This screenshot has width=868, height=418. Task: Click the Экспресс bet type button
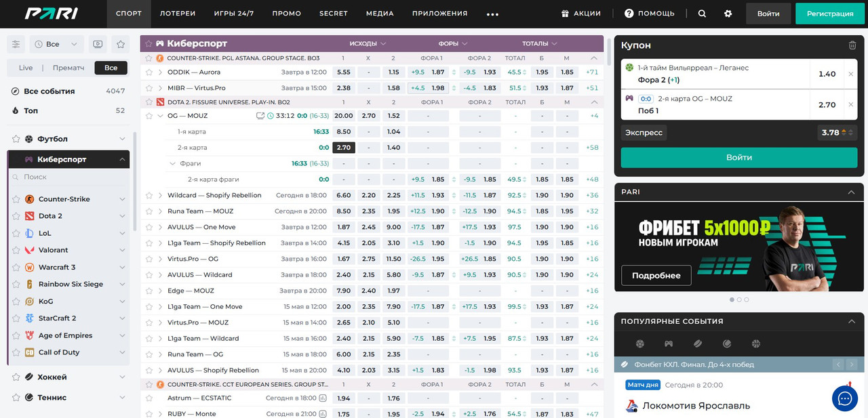pyautogui.click(x=644, y=133)
